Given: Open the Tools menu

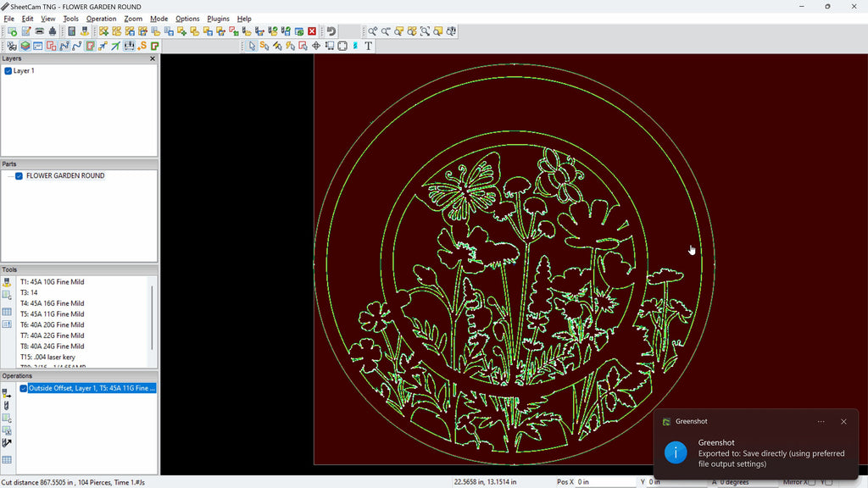Looking at the screenshot, I should pyautogui.click(x=70, y=19).
